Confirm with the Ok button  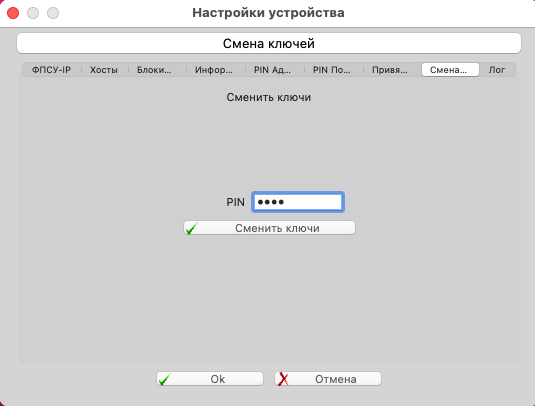(x=210, y=379)
